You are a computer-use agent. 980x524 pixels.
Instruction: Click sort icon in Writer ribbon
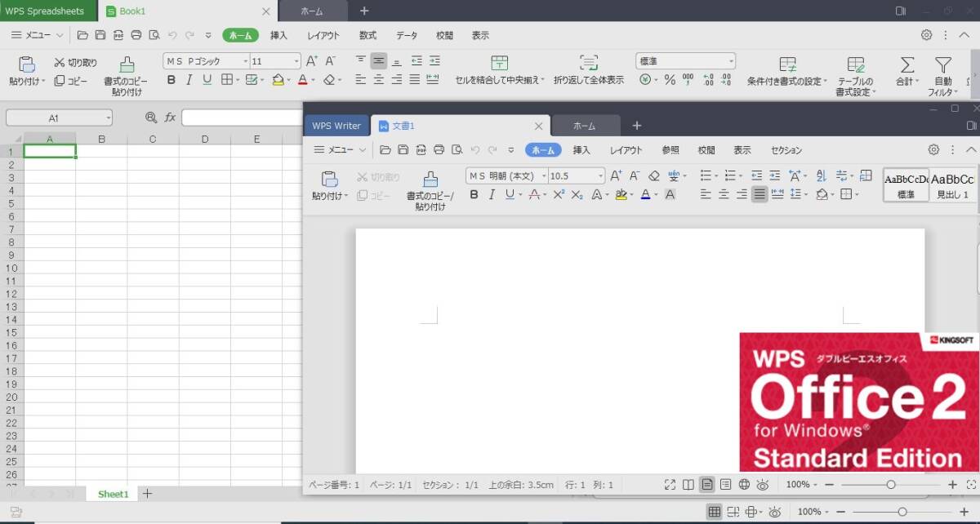click(821, 175)
